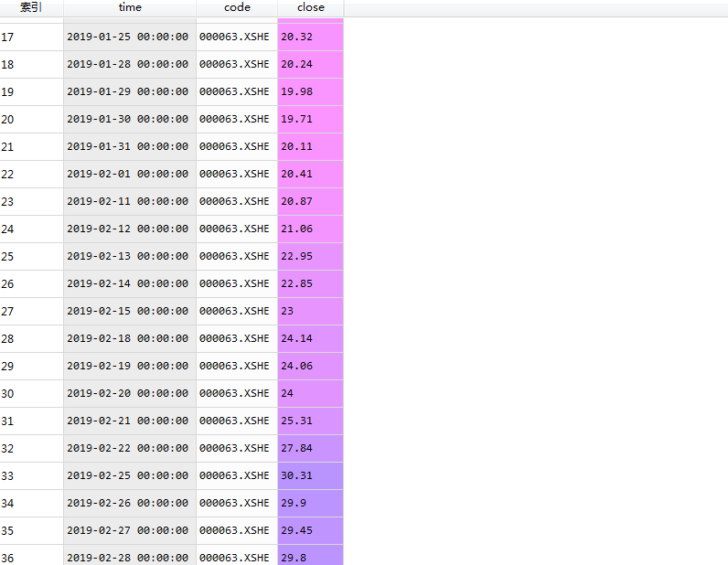
Task: Select row index 27
Action: pyautogui.click(x=31, y=311)
